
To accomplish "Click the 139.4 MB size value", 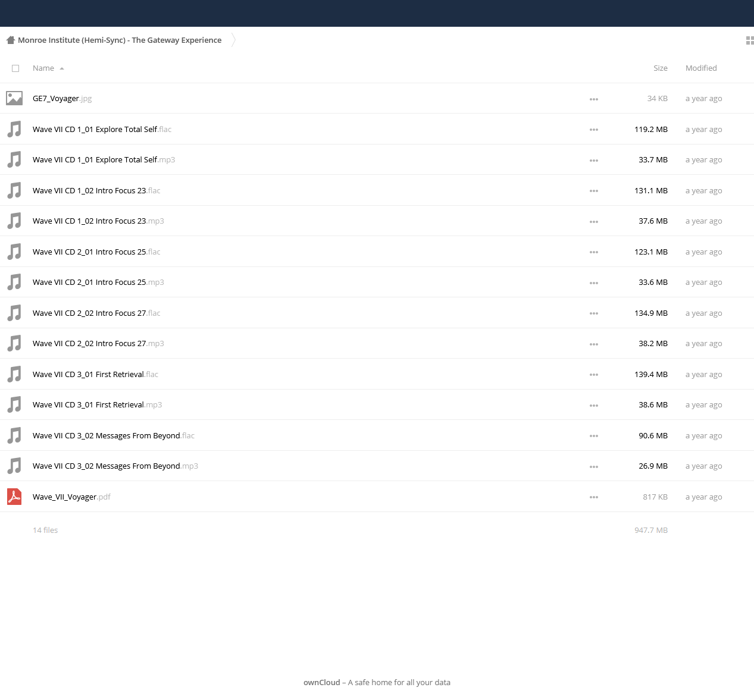I will [651, 374].
